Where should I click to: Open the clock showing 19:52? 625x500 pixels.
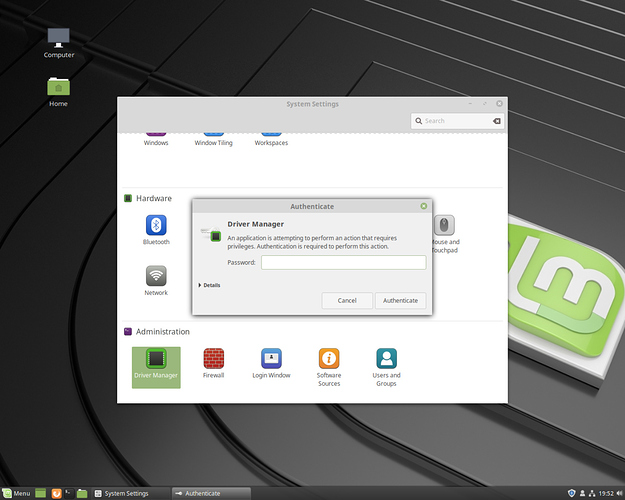tap(606, 493)
